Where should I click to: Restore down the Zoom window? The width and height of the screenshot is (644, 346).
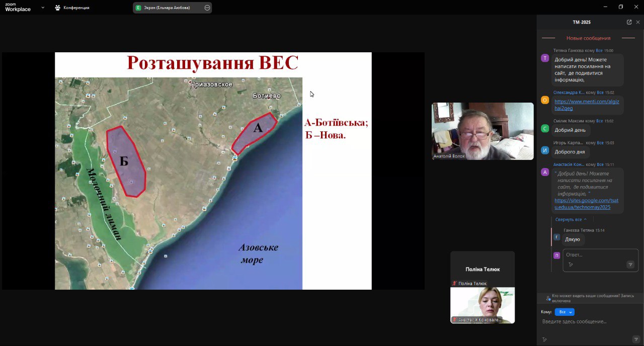(621, 7)
